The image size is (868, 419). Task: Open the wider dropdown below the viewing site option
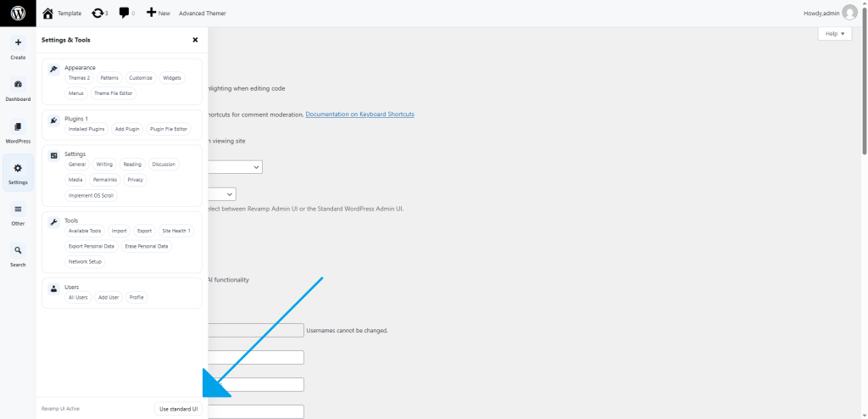235,167
